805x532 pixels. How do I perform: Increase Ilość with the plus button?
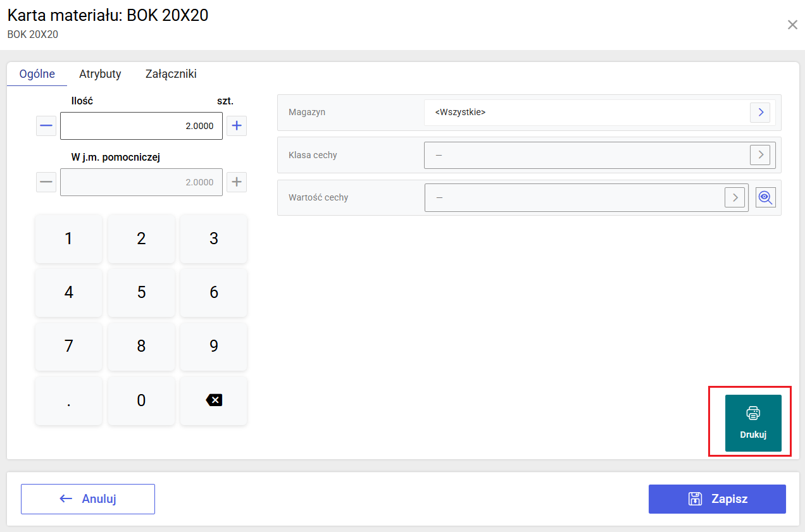tap(237, 126)
